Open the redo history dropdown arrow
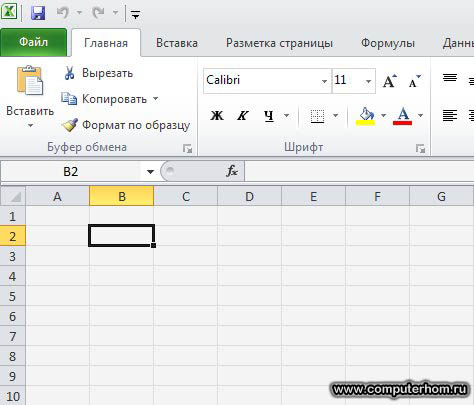 tap(115, 13)
